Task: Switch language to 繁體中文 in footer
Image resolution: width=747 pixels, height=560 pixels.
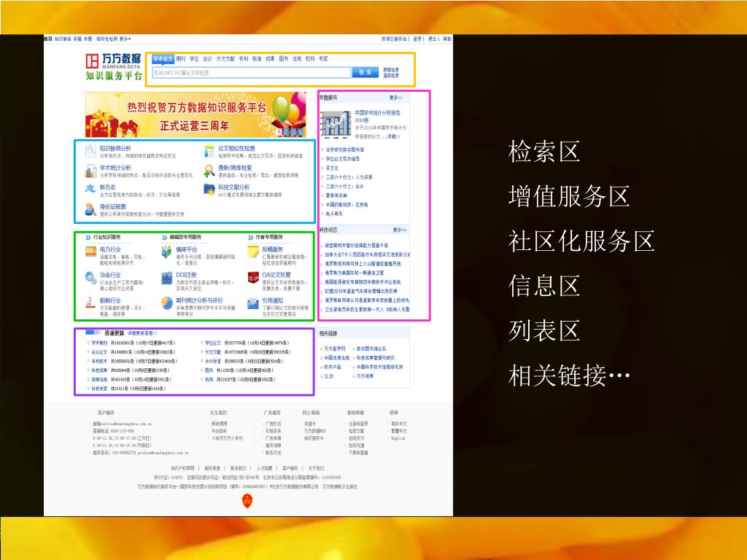Action: coord(399,431)
